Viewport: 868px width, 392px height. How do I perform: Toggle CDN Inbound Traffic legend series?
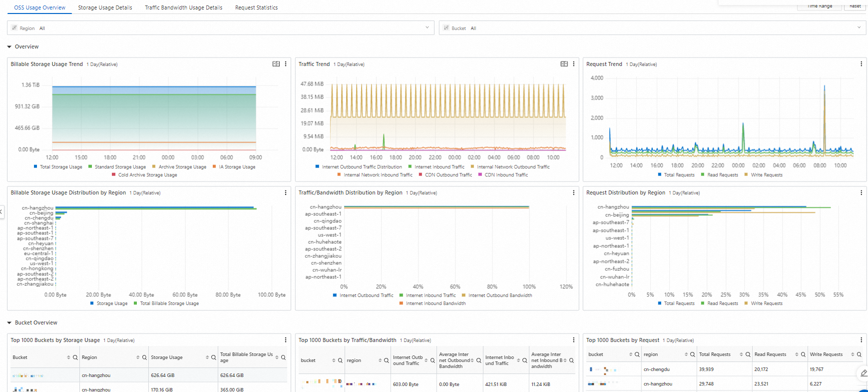click(x=503, y=175)
